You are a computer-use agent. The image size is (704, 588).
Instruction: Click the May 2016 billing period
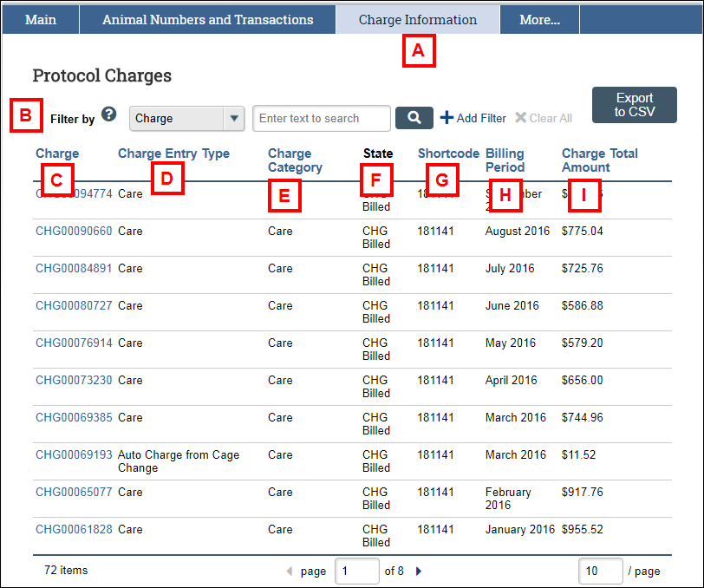point(511,343)
